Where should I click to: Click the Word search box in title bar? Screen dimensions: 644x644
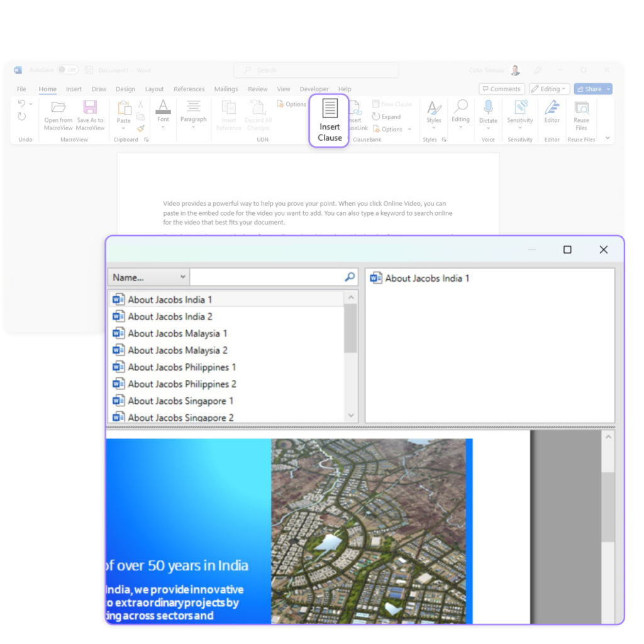pos(316,70)
